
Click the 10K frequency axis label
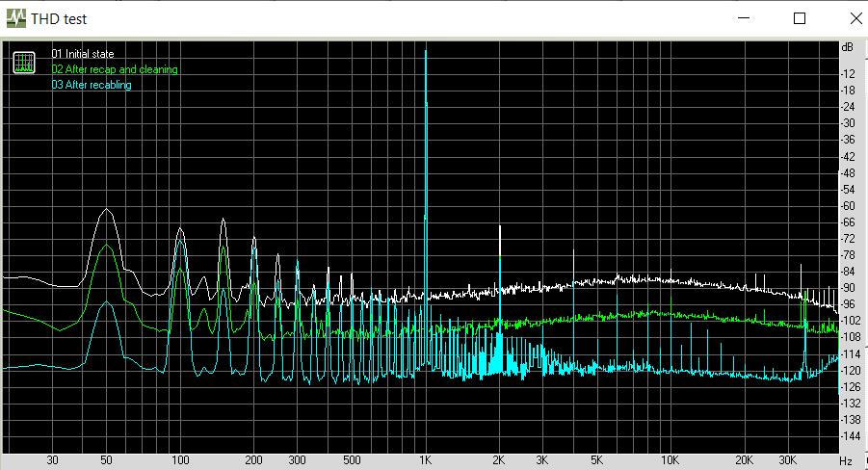(x=670, y=460)
